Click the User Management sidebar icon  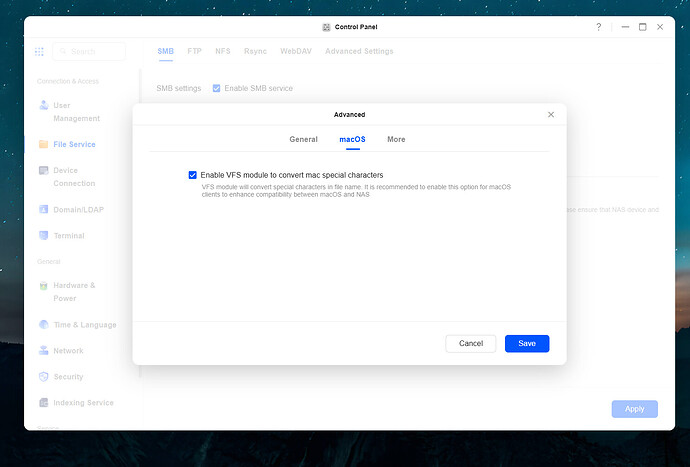tap(43, 105)
